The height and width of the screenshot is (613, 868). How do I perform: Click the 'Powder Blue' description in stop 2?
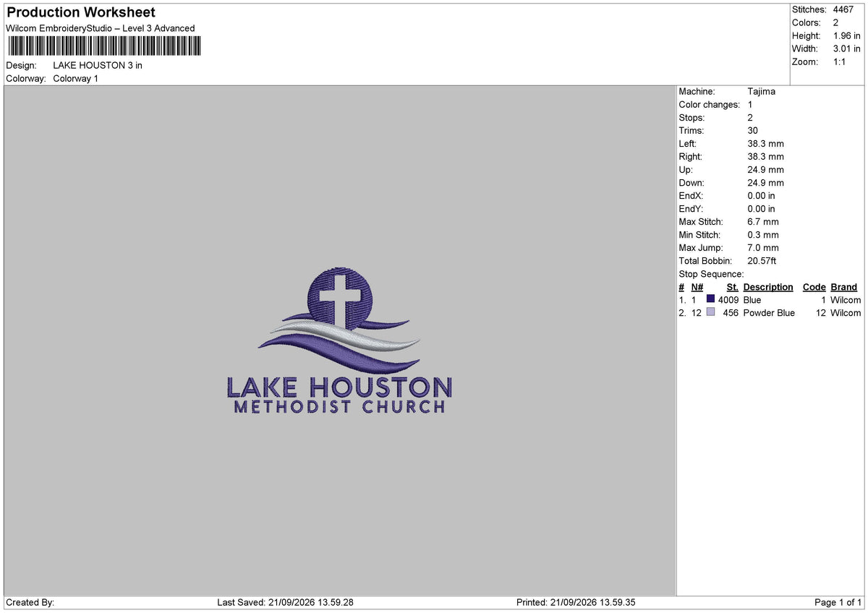click(769, 313)
